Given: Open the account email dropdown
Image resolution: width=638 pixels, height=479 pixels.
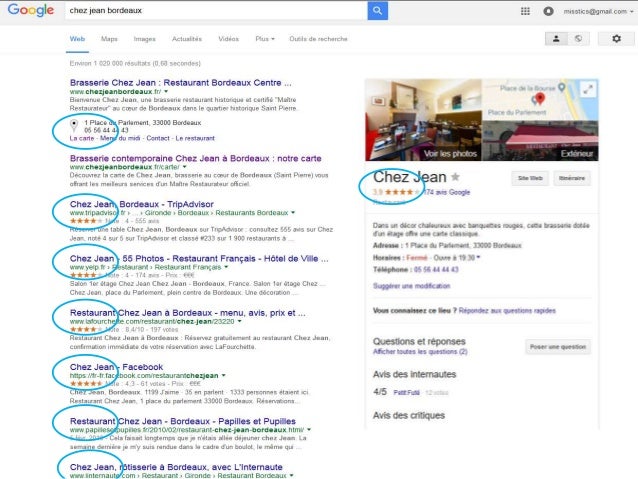Looking at the screenshot, I should (599, 11).
